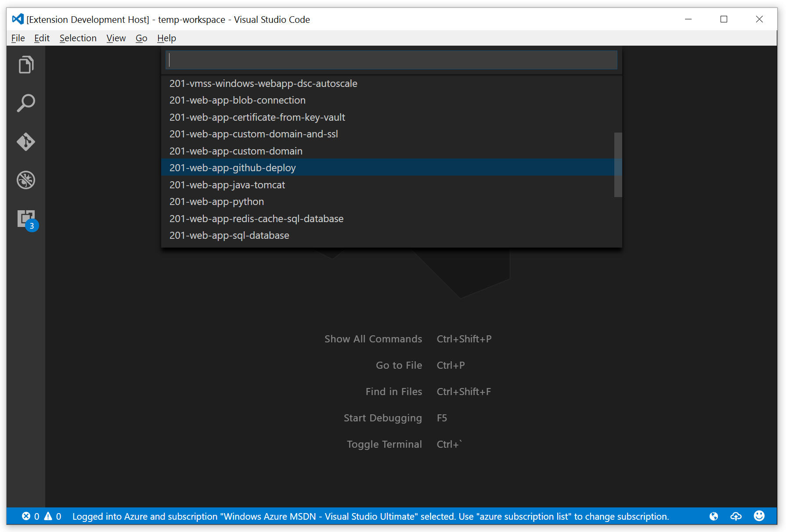Select 201-web-app-sql-database template

387,235
